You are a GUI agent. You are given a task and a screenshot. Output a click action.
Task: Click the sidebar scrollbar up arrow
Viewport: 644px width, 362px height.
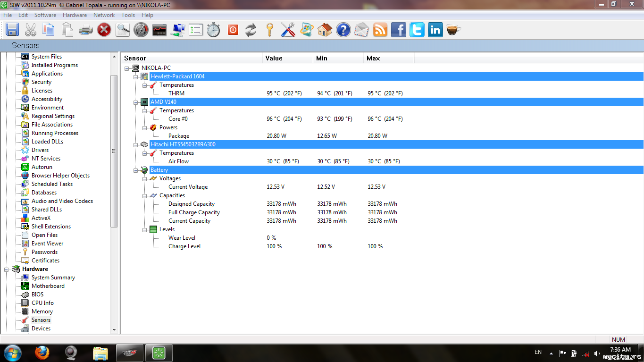pyautogui.click(x=114, y=56)
